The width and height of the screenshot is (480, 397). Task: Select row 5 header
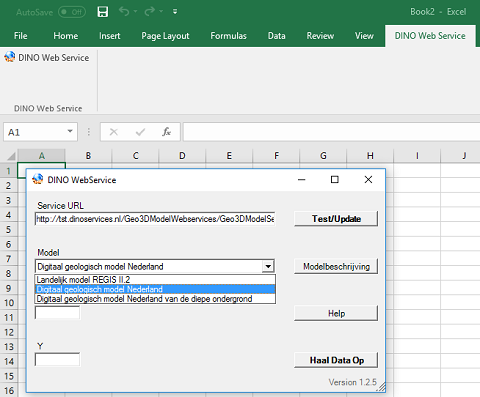point(9,230)
